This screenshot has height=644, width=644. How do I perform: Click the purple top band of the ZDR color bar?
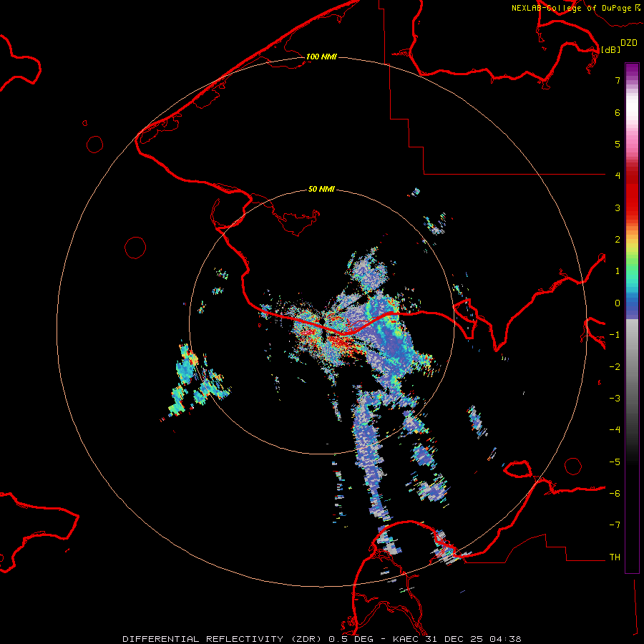[x=632, y=69]
